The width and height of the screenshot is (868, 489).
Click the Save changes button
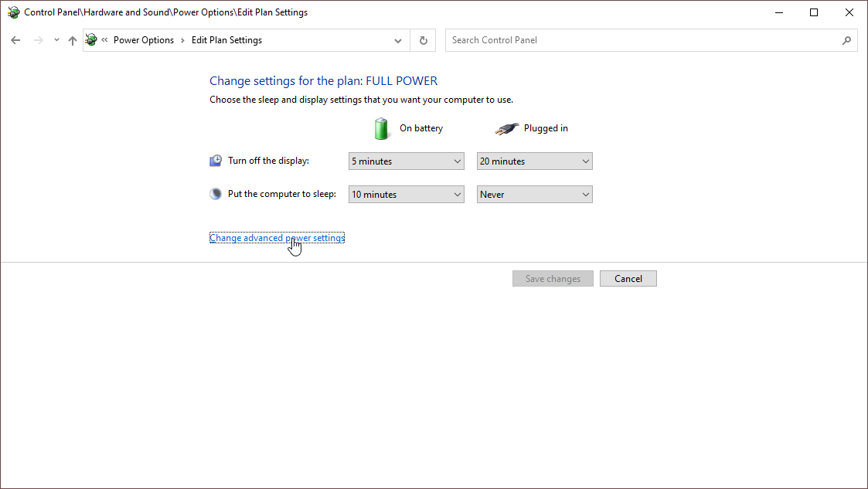click(x=553, y=278)
